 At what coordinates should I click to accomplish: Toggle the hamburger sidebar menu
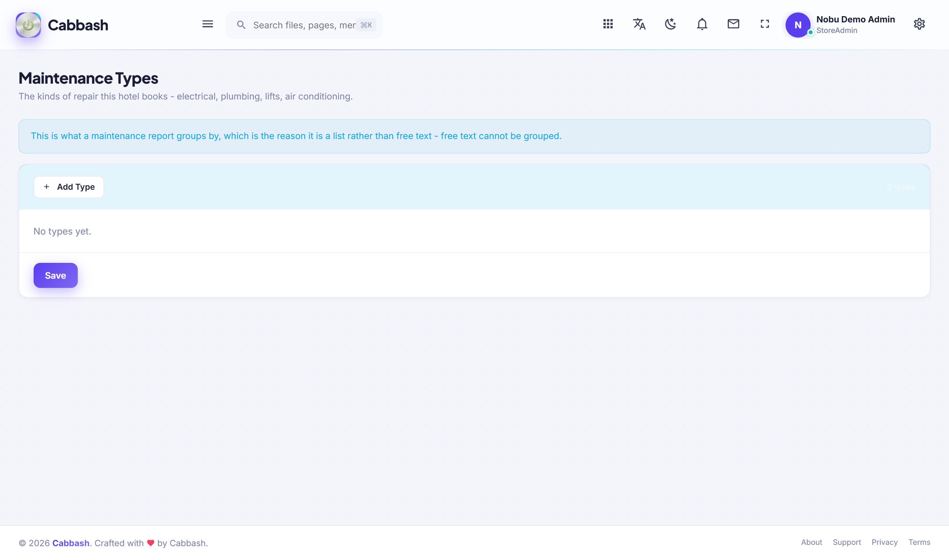pos(208,24)
